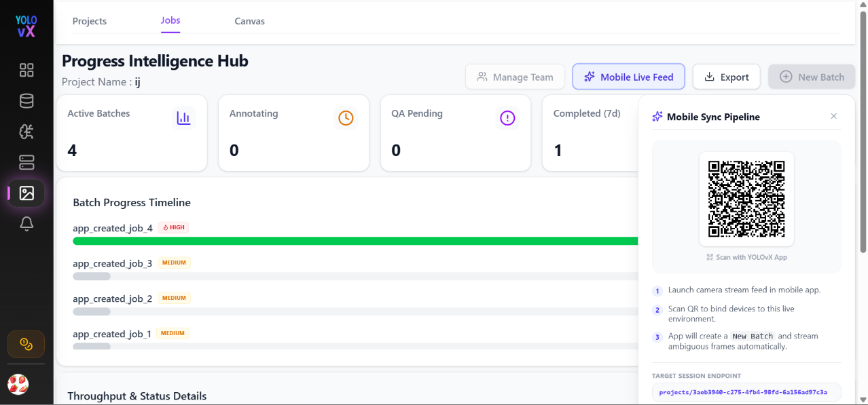868x405 pixels.
Task: Click the app_created_job_1 progress bar
Action: coord(355,347)
